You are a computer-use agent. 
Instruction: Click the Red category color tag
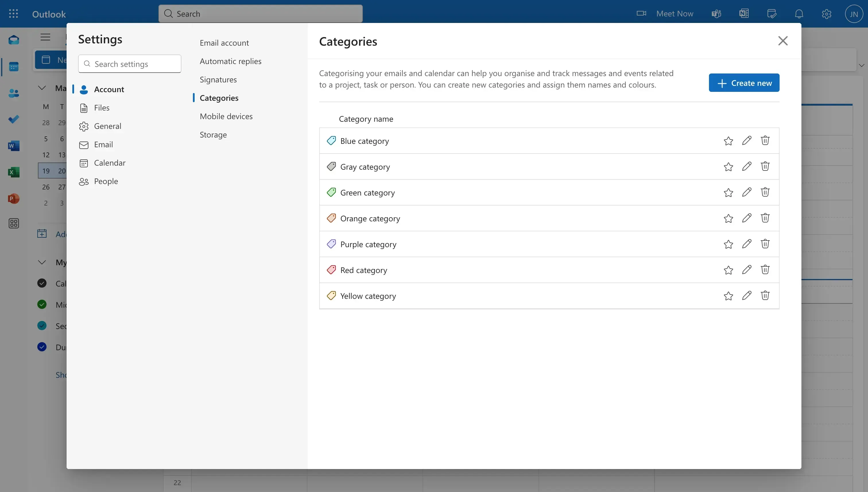click(x=332, y=269)
